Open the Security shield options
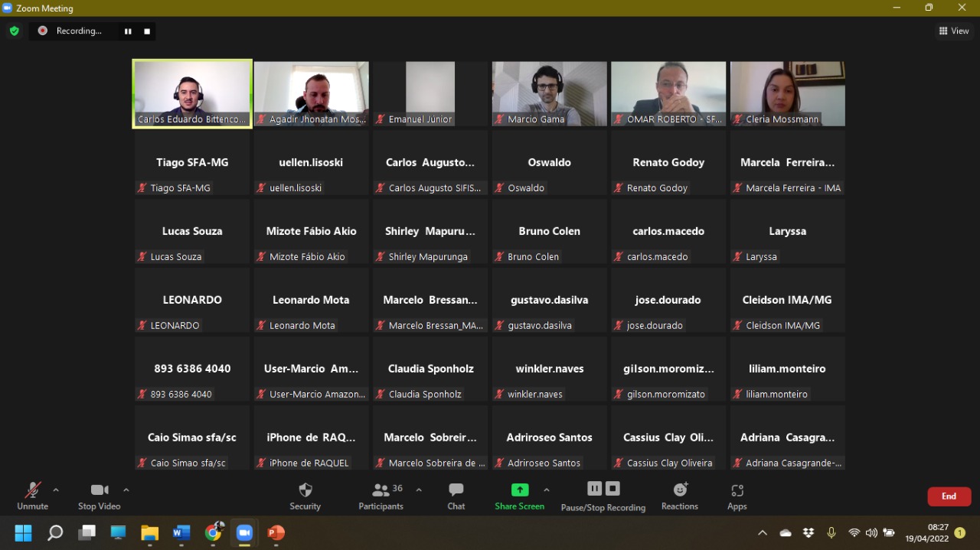This screenshot has height=550, width=980. (305, 496)
